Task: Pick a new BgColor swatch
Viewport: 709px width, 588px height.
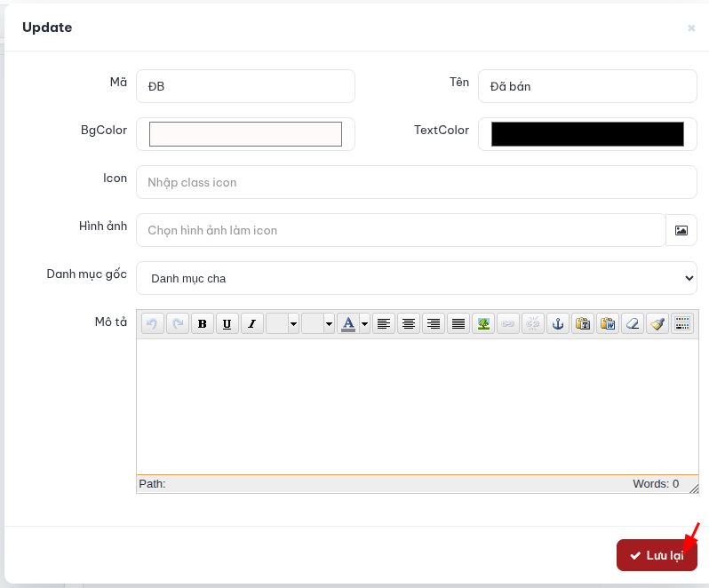Action: coord(245,134)
